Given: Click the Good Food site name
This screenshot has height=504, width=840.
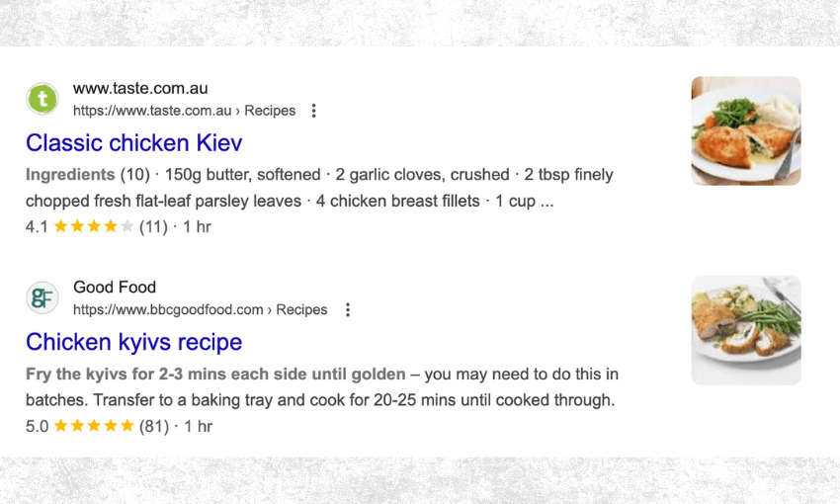Looking at the screenshot, I should pos(115,287).
